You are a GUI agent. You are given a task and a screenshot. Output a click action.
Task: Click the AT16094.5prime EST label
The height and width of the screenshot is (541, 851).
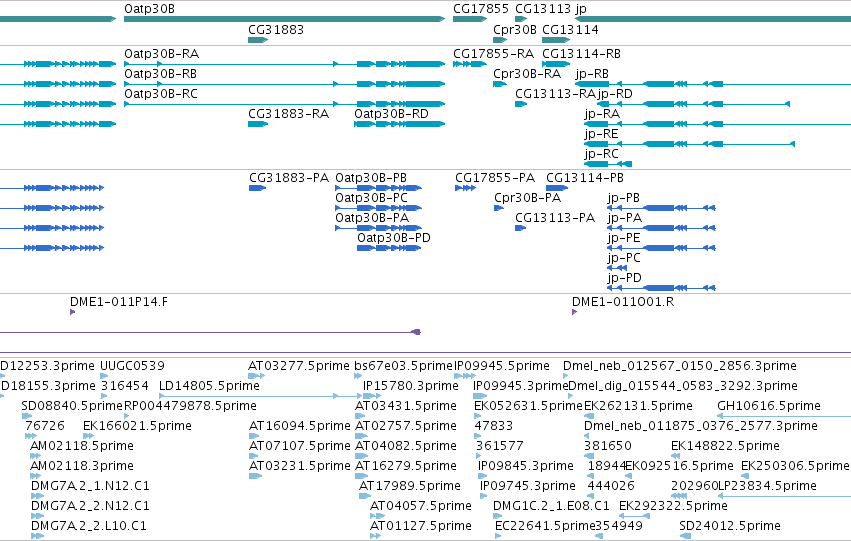pos(300,427)
